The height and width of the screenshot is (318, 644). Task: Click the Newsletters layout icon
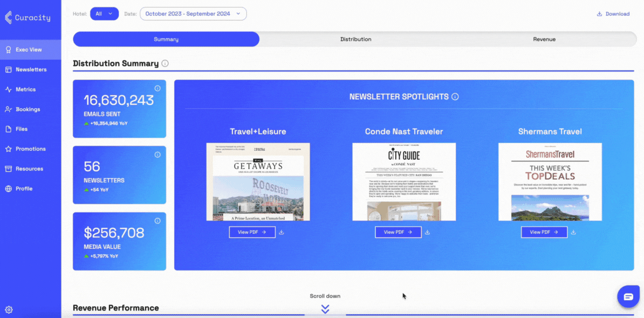coord(8,70)
